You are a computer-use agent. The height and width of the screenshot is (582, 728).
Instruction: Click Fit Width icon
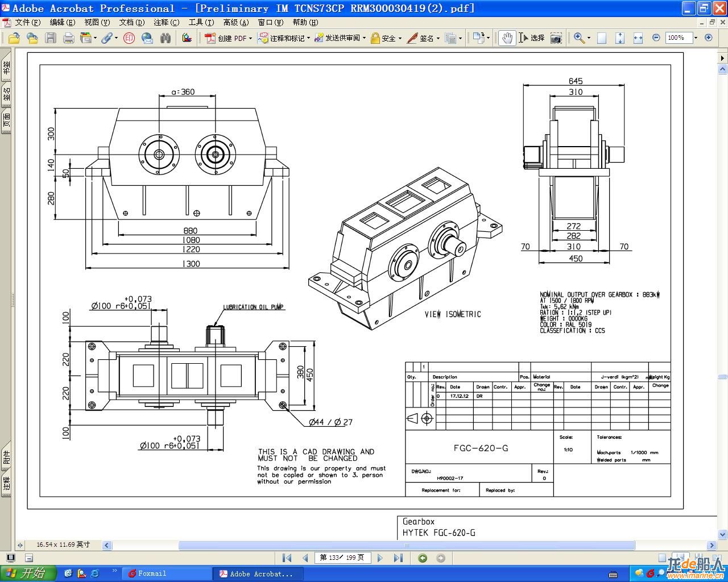coord(638,38)
